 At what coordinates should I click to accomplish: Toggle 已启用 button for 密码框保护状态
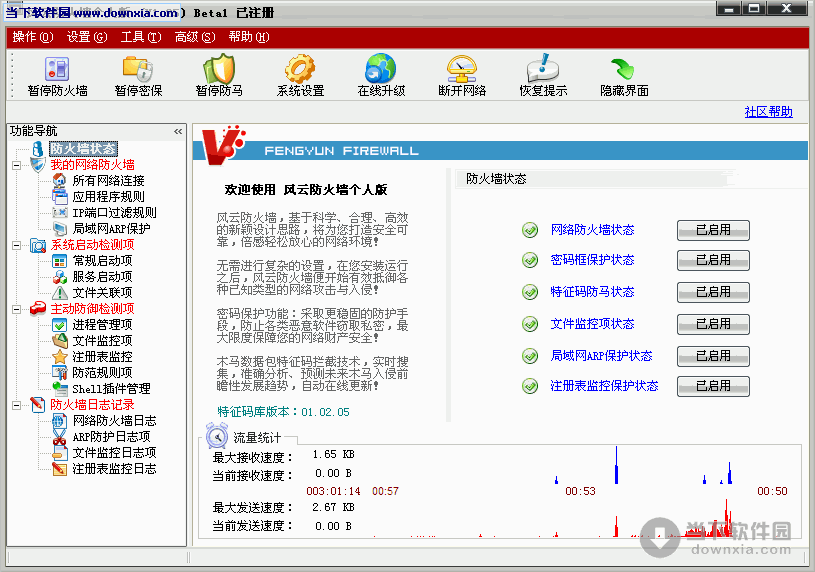click(713, 261)
